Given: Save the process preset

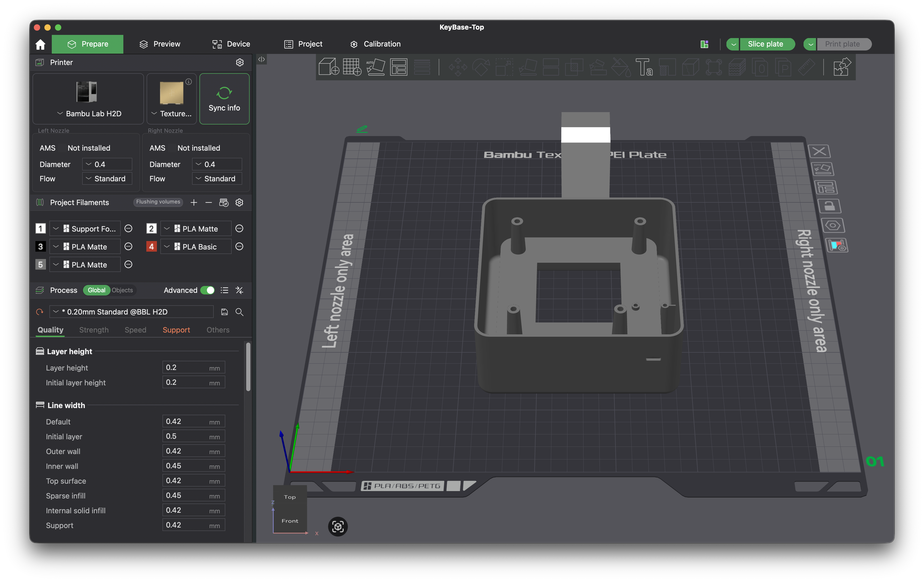Looking at the screenshot, I should (225, 312).
